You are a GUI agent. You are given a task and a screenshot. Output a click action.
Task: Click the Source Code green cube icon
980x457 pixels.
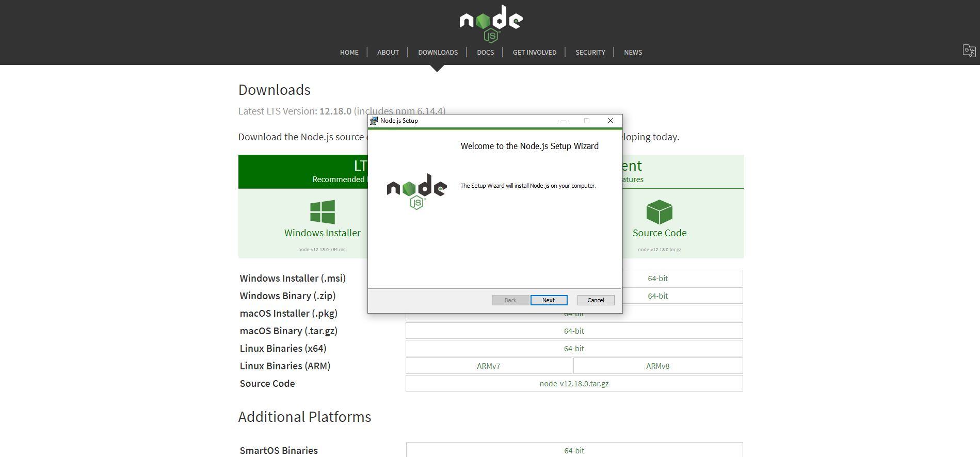click(x=659, y=212)
